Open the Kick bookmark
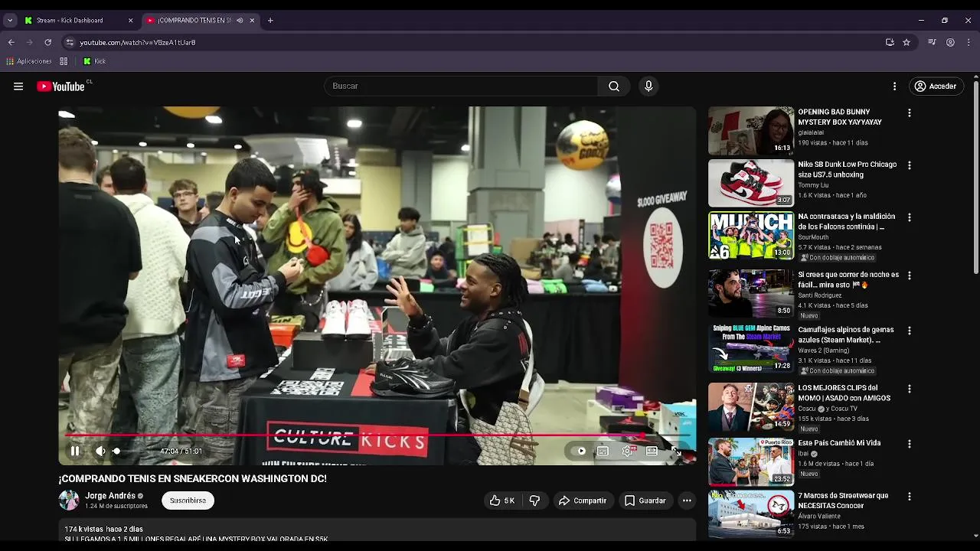The image size is (980, 551). tap(95, 61)
